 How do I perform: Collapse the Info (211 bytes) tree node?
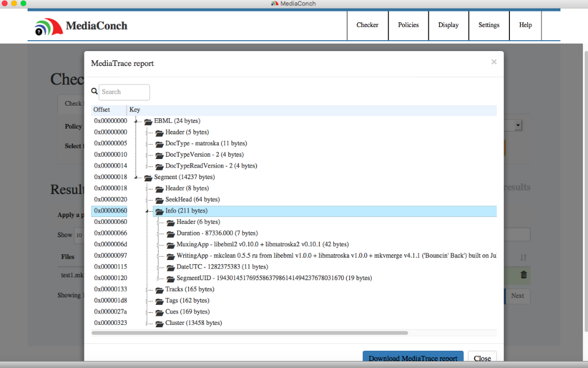[x=147, y=211]
